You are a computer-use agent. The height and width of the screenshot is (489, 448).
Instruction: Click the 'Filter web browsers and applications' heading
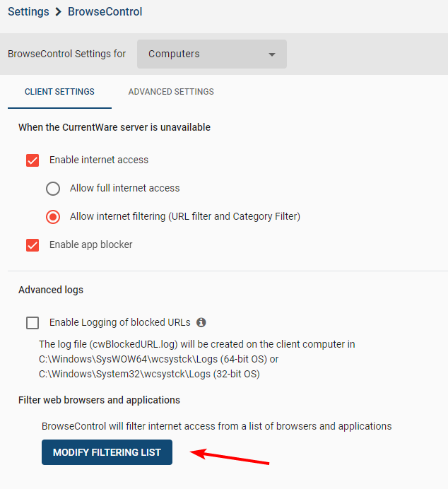coord(99,400)
